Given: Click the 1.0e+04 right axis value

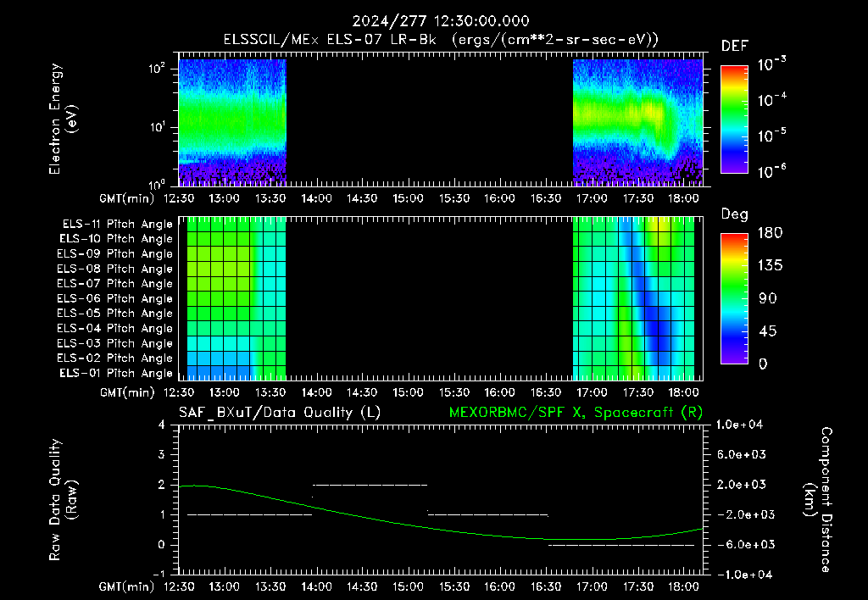Looking at the screenshot, I should pos(739,425).
